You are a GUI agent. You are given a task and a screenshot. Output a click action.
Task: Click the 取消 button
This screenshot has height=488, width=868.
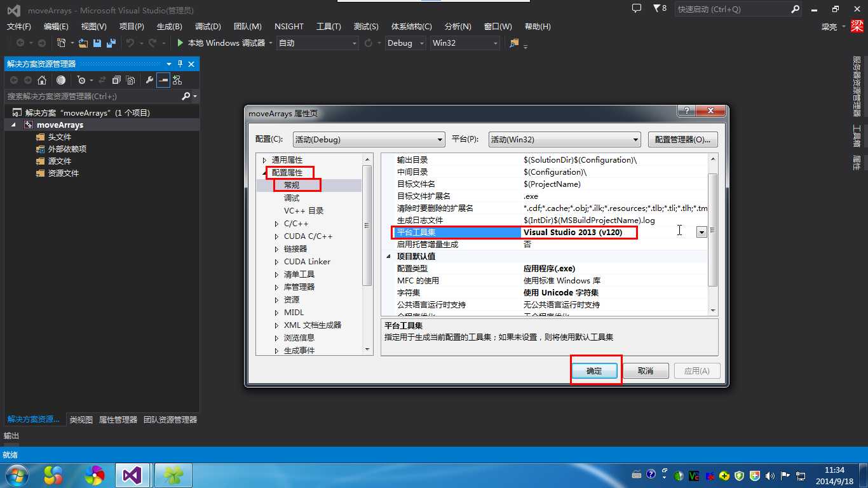[646, 370]
